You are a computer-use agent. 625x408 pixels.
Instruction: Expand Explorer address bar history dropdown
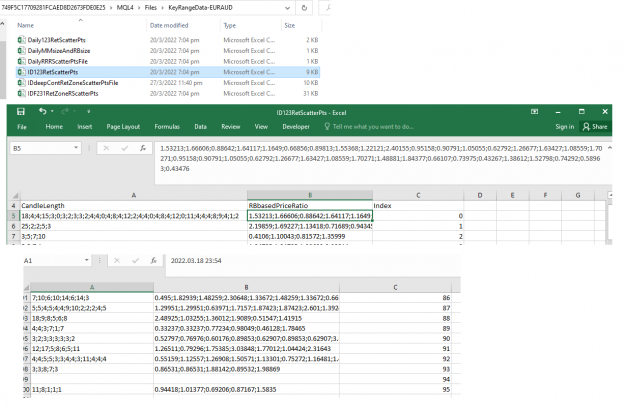pos(287,8)
